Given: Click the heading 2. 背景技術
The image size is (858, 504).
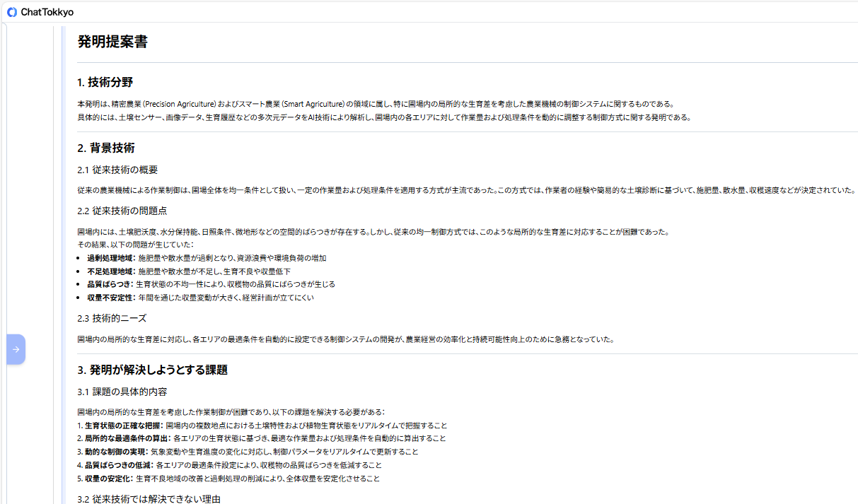Looking at the screenshot, I should tap(106, 148).
